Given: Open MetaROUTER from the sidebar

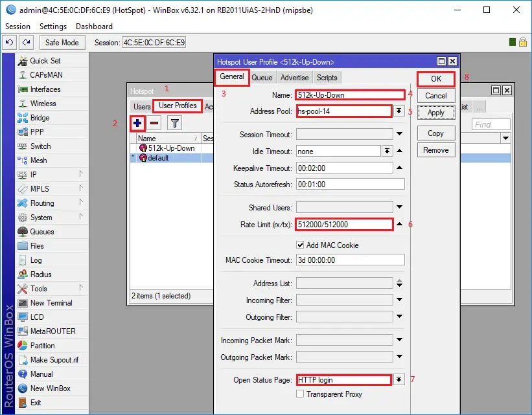Looking at the screenshot, I should [52, 331].
